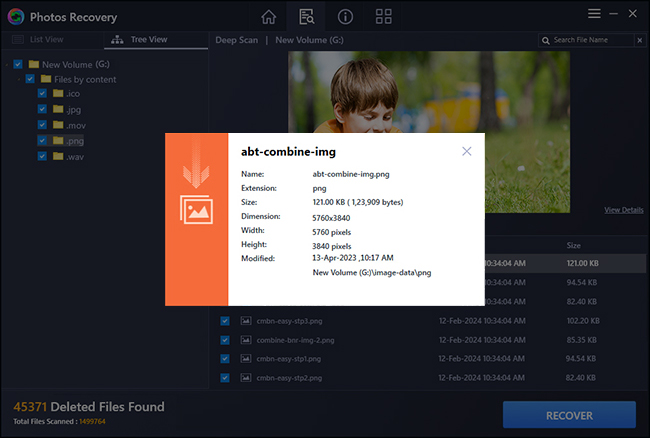Click the New Volume (G:) breadcrumb label
This screenshot has width=650, height=438.
pos(309,40)
